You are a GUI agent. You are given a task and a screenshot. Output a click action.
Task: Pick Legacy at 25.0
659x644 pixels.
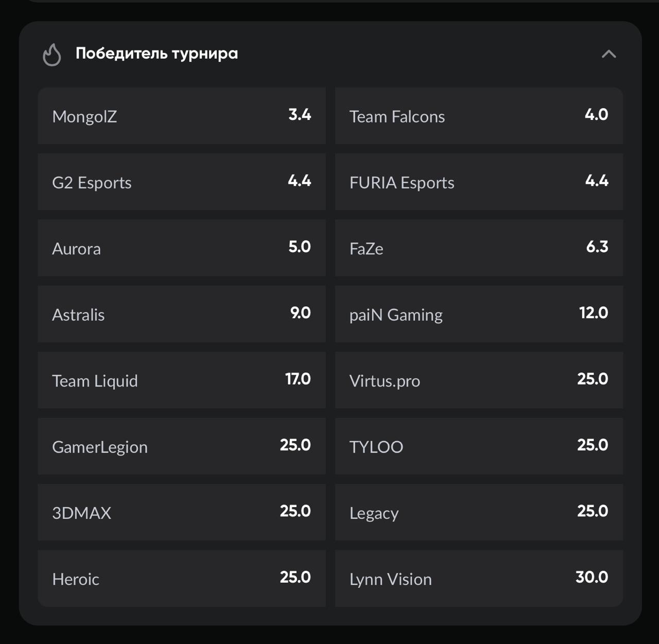tap(479, 512)
